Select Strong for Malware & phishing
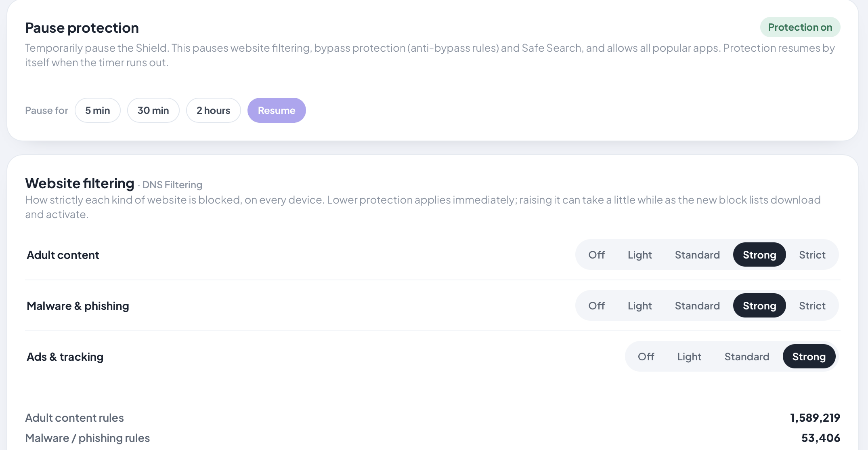 (x=759, y=305)
